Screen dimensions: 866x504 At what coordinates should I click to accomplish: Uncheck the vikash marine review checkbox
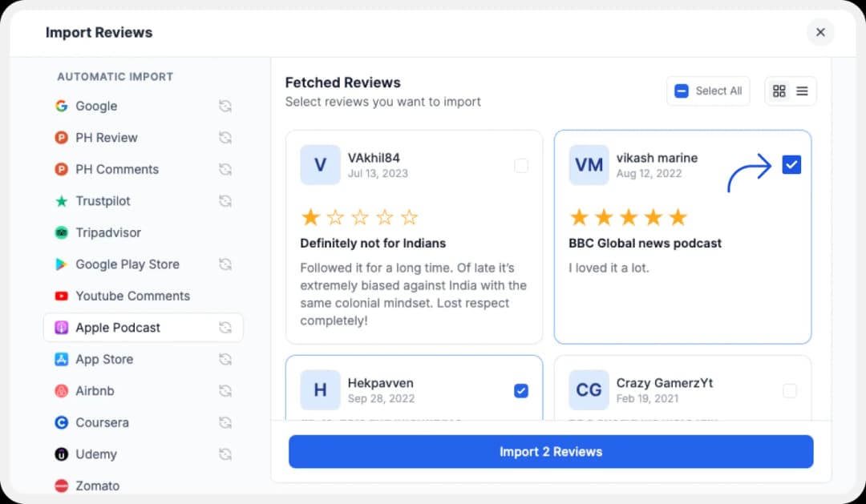[x=791, y=164]
